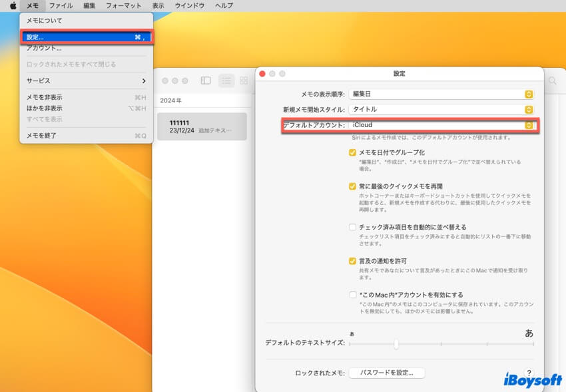Open デフォルトアカウント iCloud dropdown

(441, 125)
